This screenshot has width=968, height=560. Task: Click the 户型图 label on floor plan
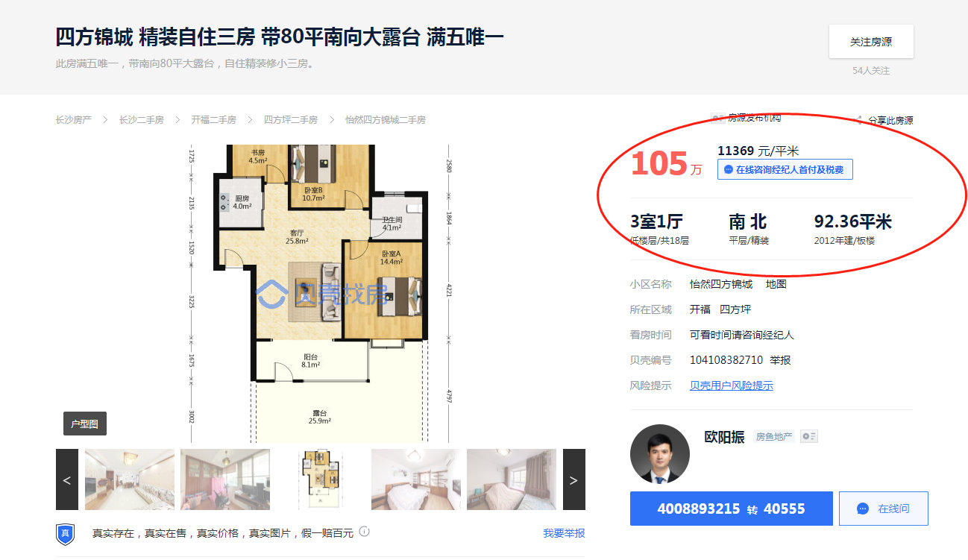click(x=85, y=424)
